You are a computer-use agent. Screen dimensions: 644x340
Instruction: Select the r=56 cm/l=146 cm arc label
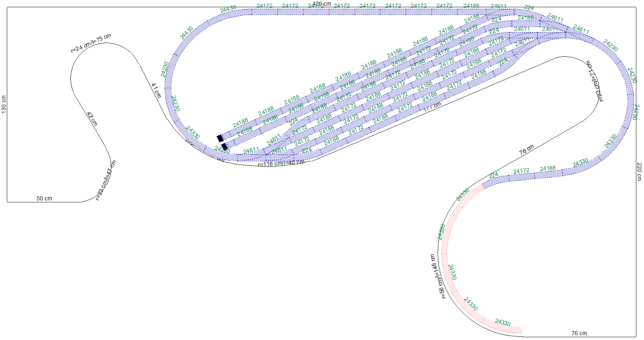(438, 276)
